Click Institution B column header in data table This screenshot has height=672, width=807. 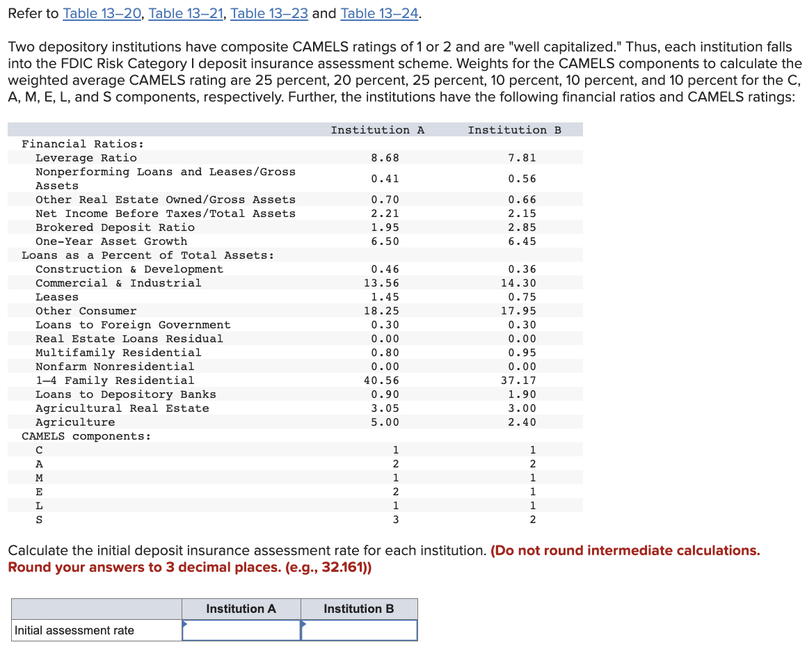(x=515, y=130)
